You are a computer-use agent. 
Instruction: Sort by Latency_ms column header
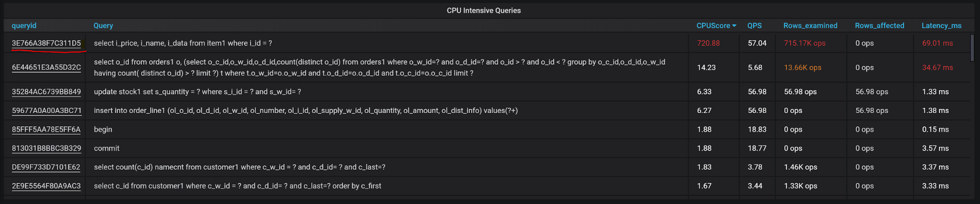click(x=941, y=26)
